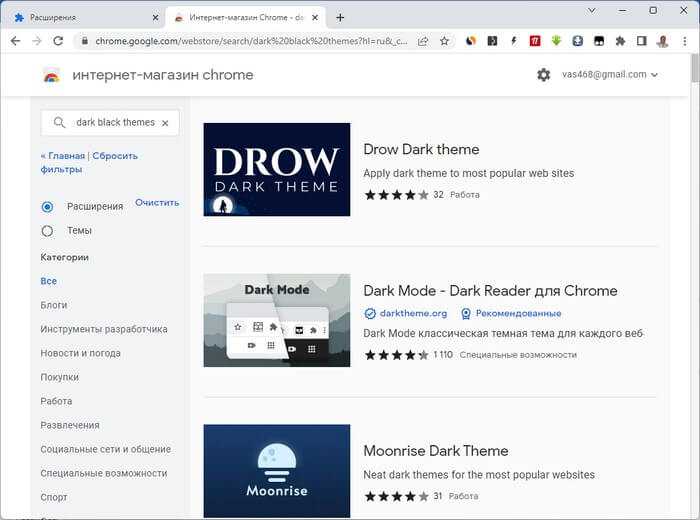Click 'Neat dark themes for the most popular websites'
This screenshot has height=520, width=700.
(x=479, y=474)
